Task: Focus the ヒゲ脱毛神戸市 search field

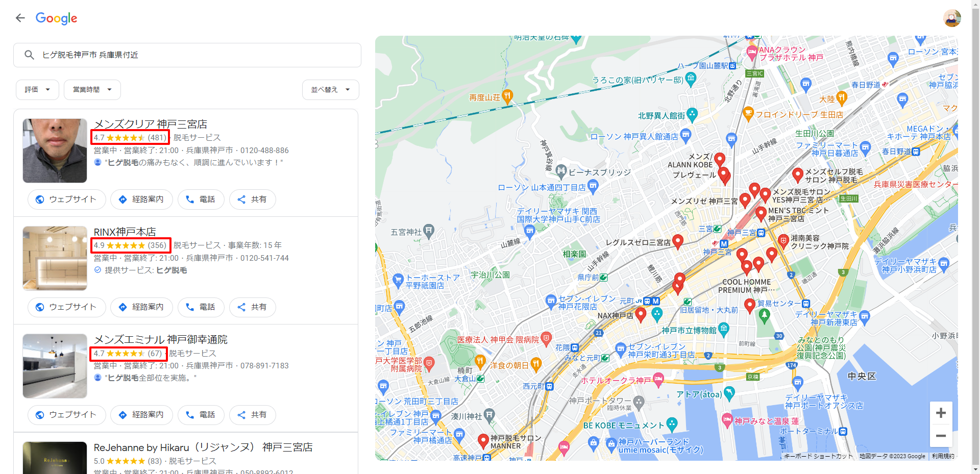Action: tap(187, 55)
